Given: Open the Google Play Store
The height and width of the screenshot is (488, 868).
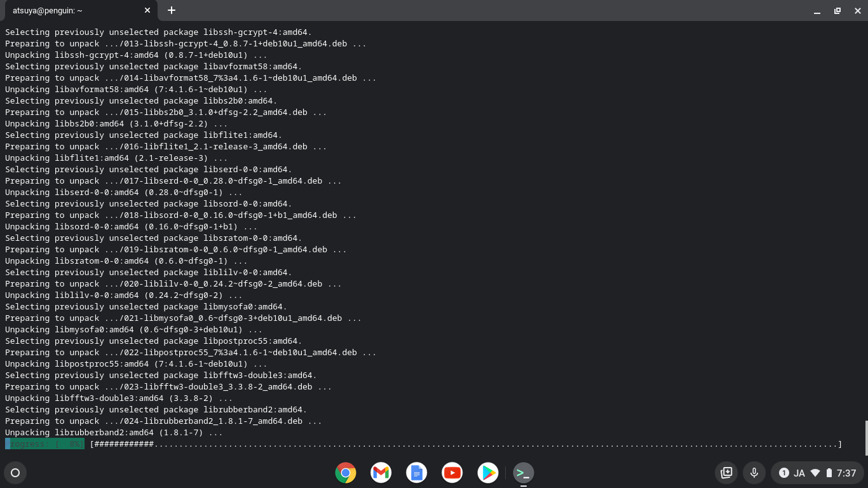Looking at the screenshot, I should coord(487,473).
